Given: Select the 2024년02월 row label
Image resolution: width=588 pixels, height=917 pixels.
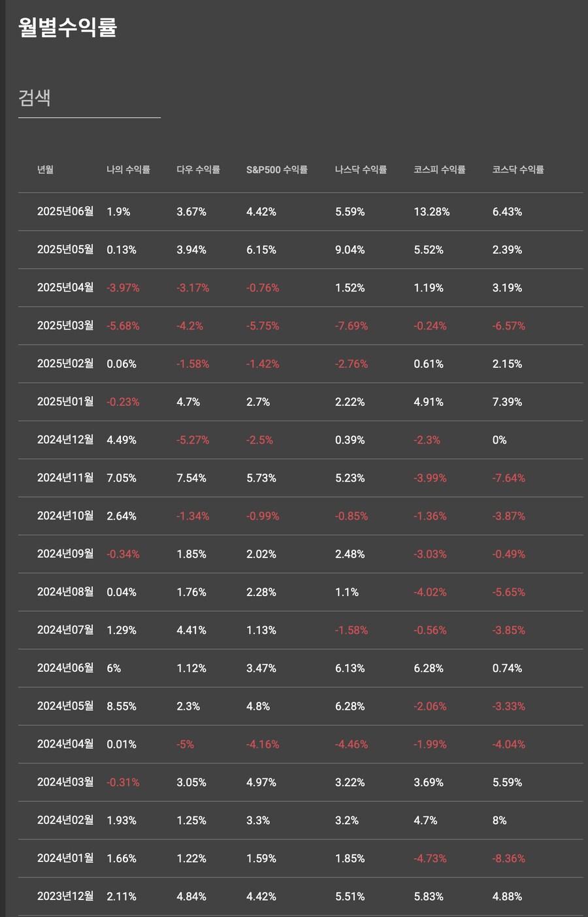Looking at the screenshot, I should tap(65, 820).
